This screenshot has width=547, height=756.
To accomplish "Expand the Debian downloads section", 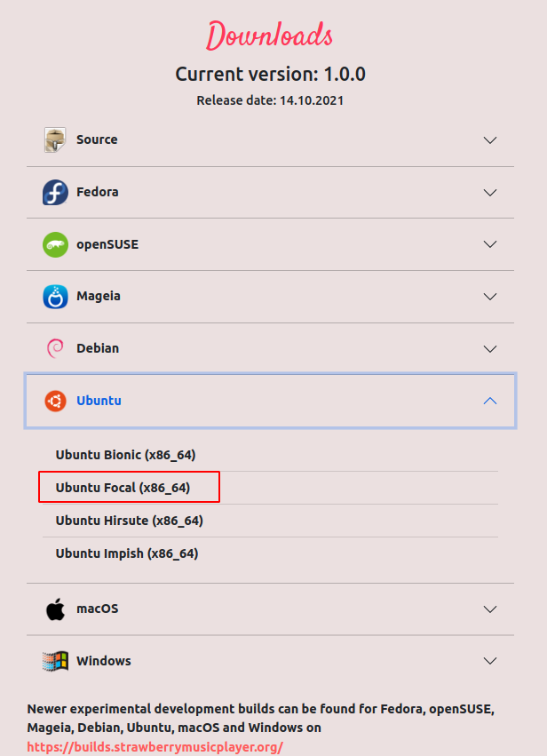I will [489, 348].
